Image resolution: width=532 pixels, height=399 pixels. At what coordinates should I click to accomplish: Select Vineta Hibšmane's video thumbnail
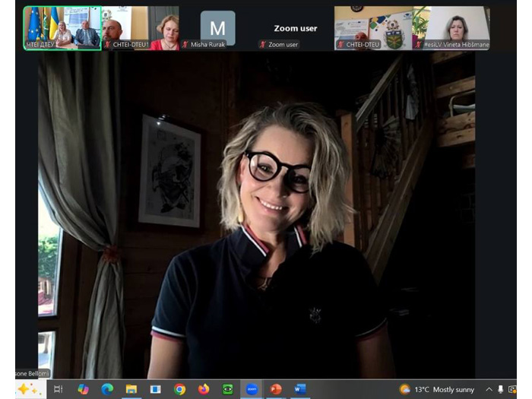(x=451, y=28)
